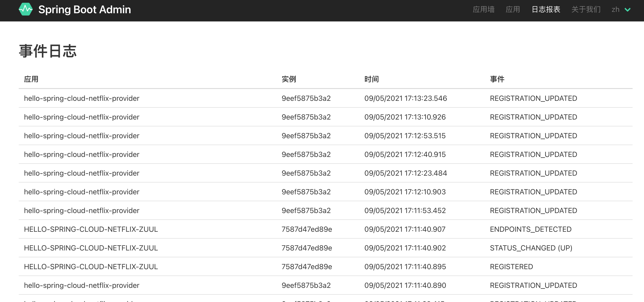Expand the zh language dropdown
This screenshot has height=302, width=644.
[x=621, y=10]
